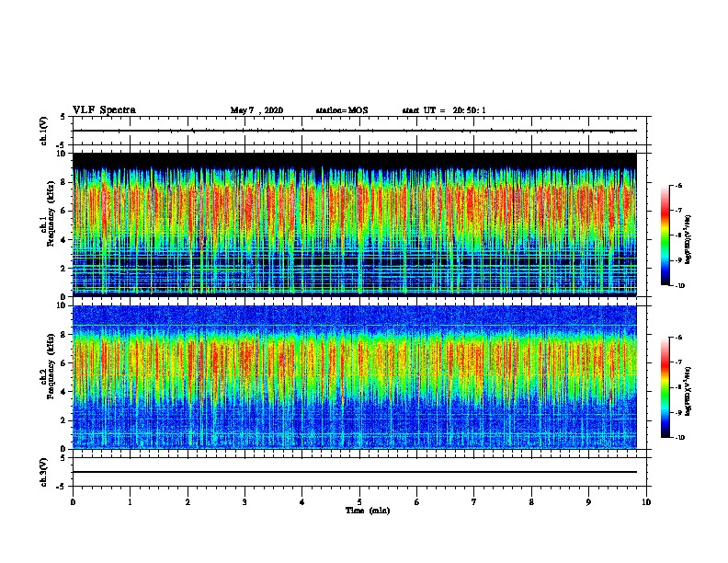
Task: Click the time axis tick label "7"
Action: point(474,502)
